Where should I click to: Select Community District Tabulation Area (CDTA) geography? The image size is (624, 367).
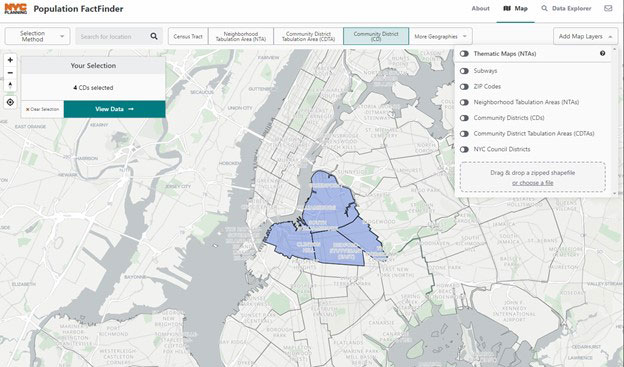308,36
